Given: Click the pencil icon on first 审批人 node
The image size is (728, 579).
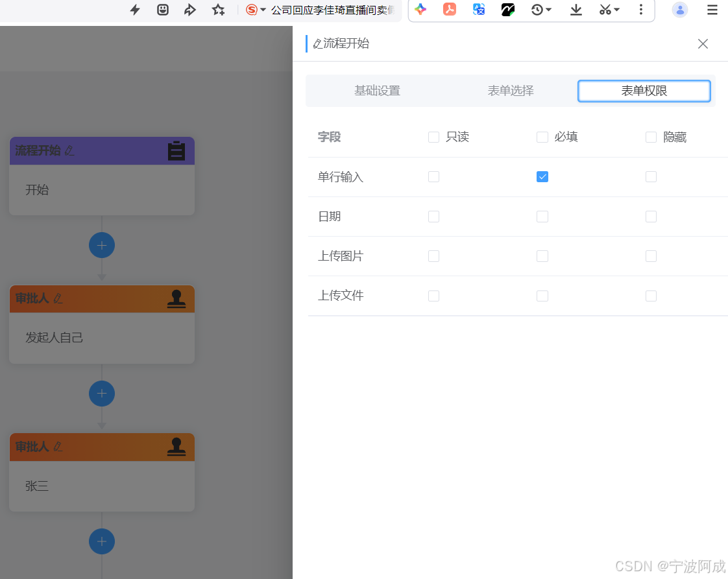Looking at the screenshot, I should coord(58,298).
